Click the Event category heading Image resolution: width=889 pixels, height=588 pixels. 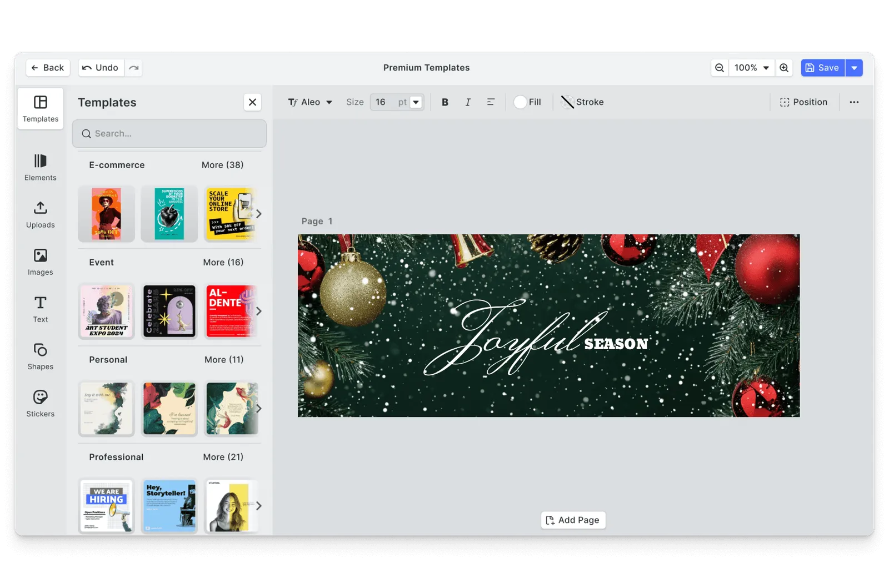101,262
